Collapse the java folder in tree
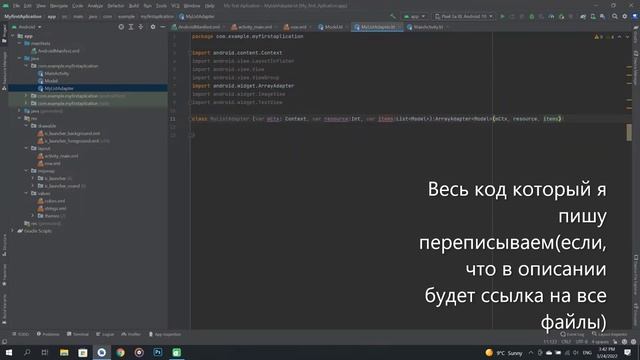 coord(20,58)
